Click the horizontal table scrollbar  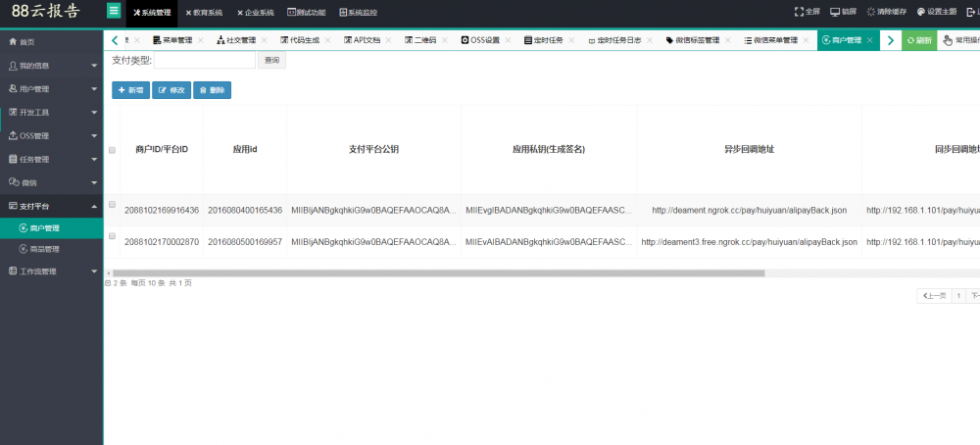439,273
